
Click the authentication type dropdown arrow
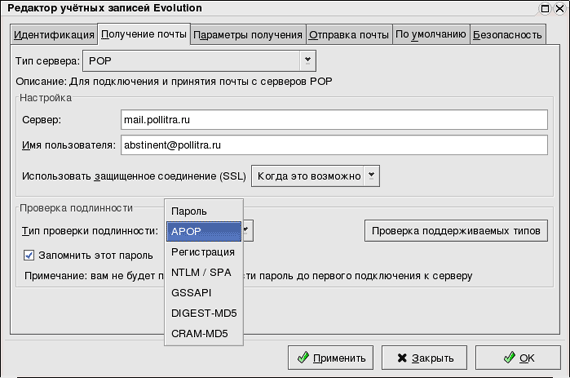click(247, 230)
